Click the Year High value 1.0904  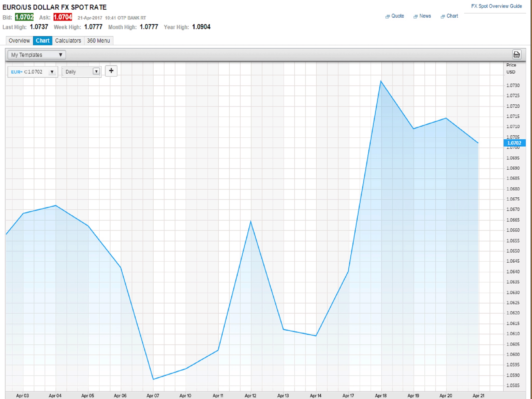[x=201, y=27]
